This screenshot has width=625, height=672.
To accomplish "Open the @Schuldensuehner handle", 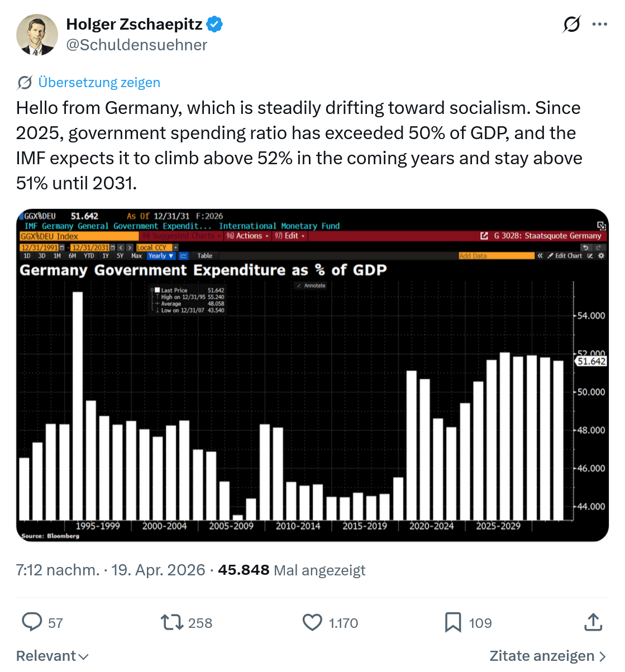I will [x=137, y=45].
